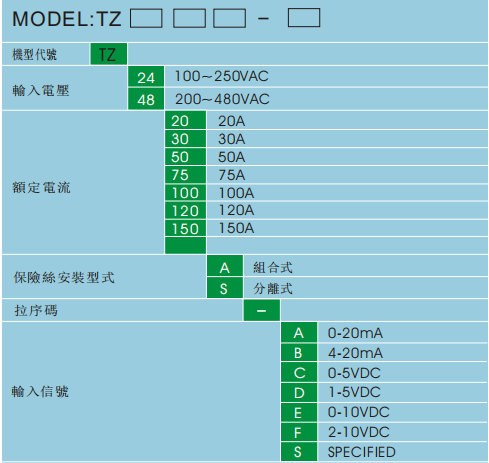Click the 機型代號 label
The height and width of the screenshot is (463, 489).
click(x=34, y=54)
